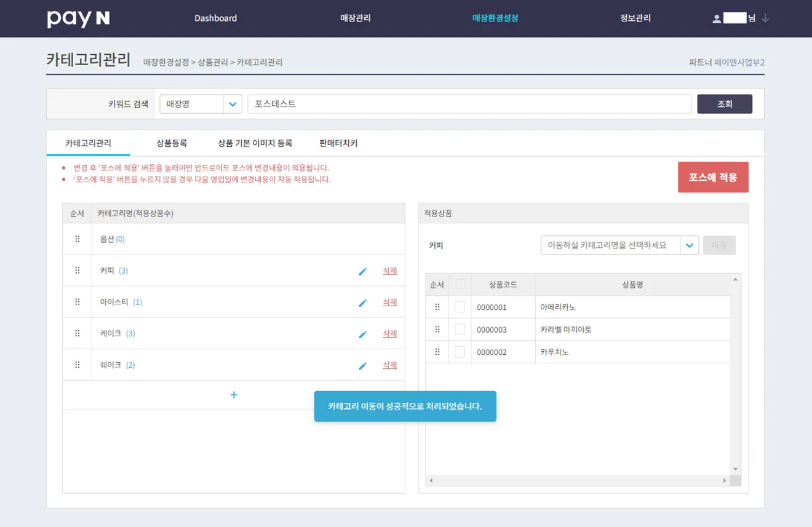
Task: Select the 옵션 (0) category row
Action: pos(234,239)
